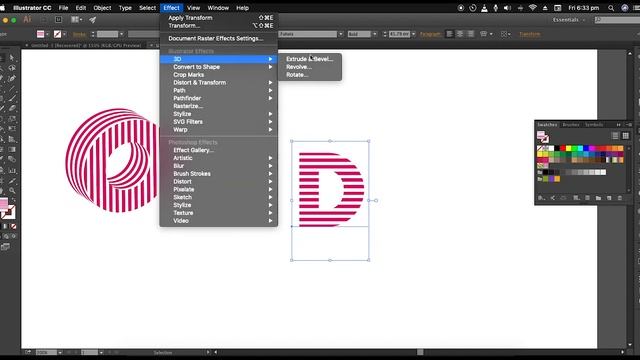Open the font family dropdown arrow

point(340,34)
